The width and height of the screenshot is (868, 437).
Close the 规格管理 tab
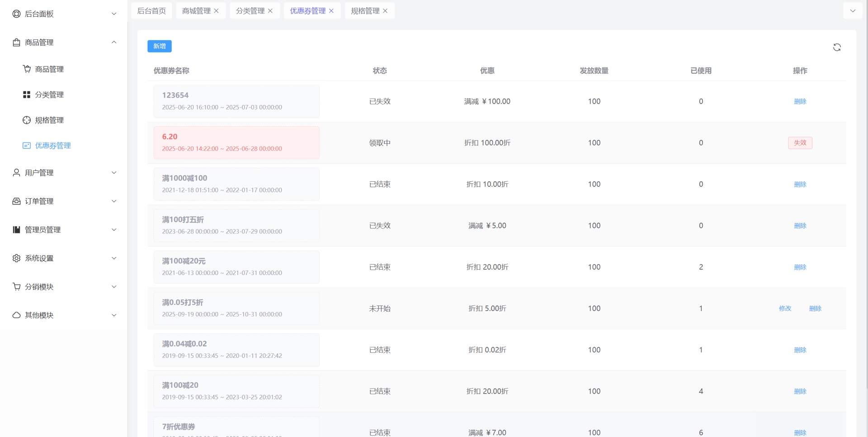click(x=385, y=11)
